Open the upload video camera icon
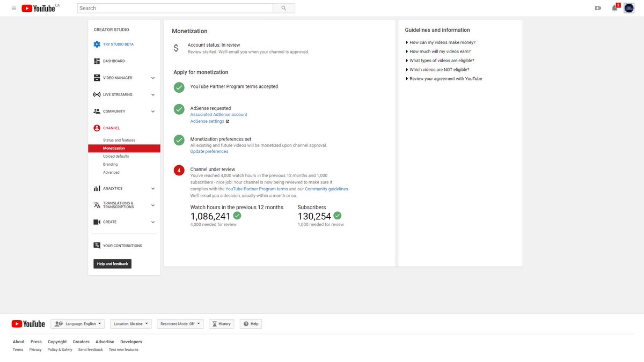 598,8
